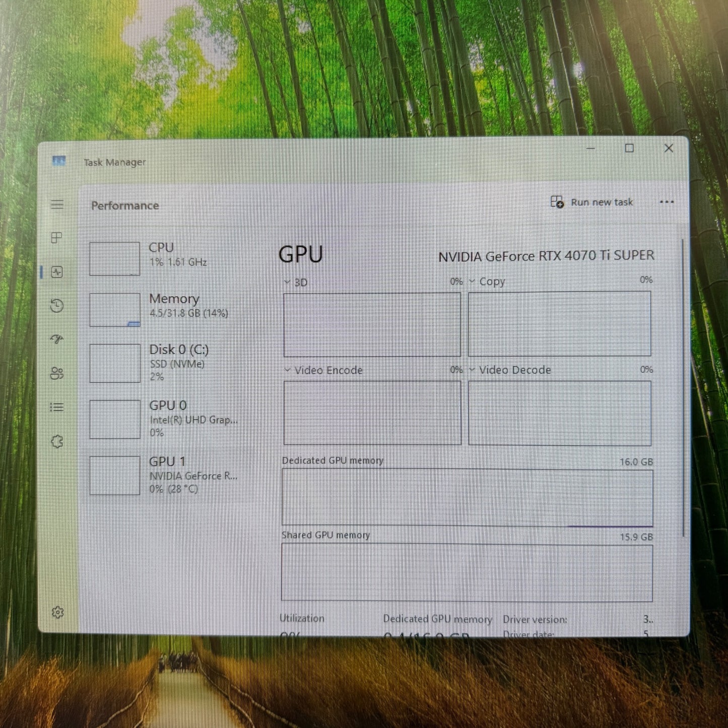Click the Dedicated GPU memory graph
Screen dimensions: 728x728
(x=468, y=498)
